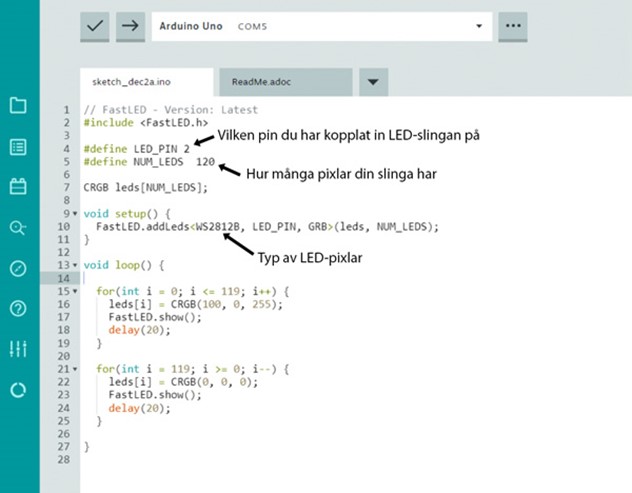Screen dimensions: 632x493
Task: Click the 'leds[i] = CRGB(0, 0, 0);' line
Action: click(x=183, y=382)
